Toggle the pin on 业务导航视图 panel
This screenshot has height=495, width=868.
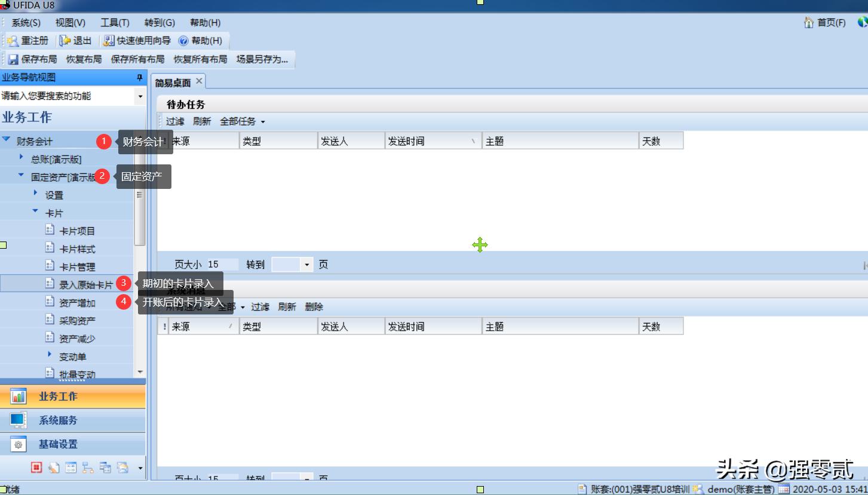(139, 77)
